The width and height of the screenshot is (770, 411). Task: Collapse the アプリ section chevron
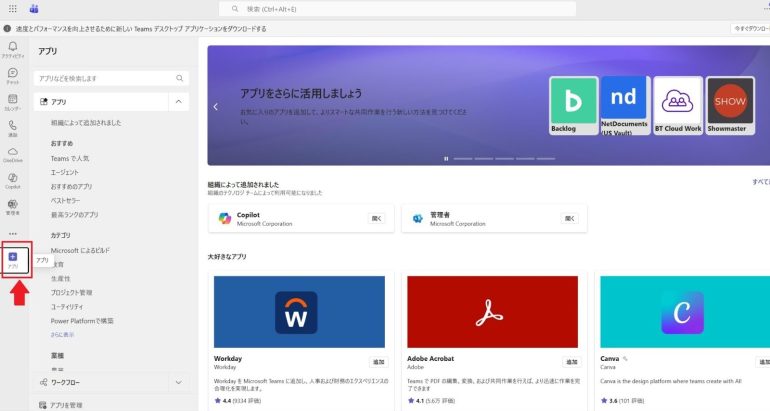pos(177,102)
